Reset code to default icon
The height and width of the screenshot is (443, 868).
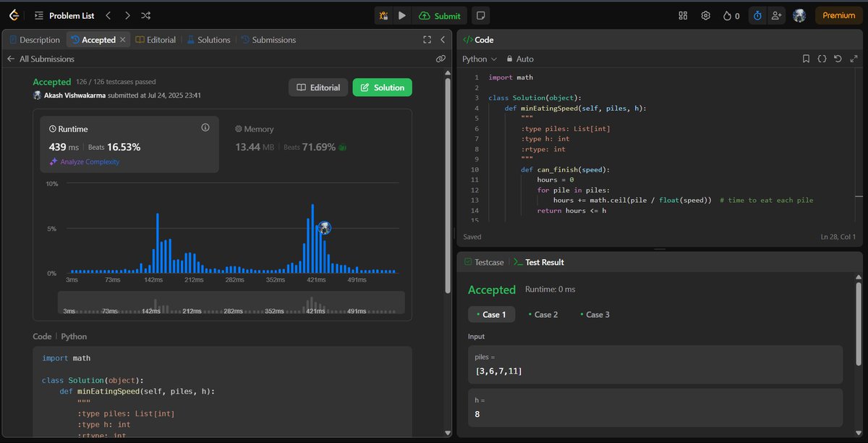[838, 59]
